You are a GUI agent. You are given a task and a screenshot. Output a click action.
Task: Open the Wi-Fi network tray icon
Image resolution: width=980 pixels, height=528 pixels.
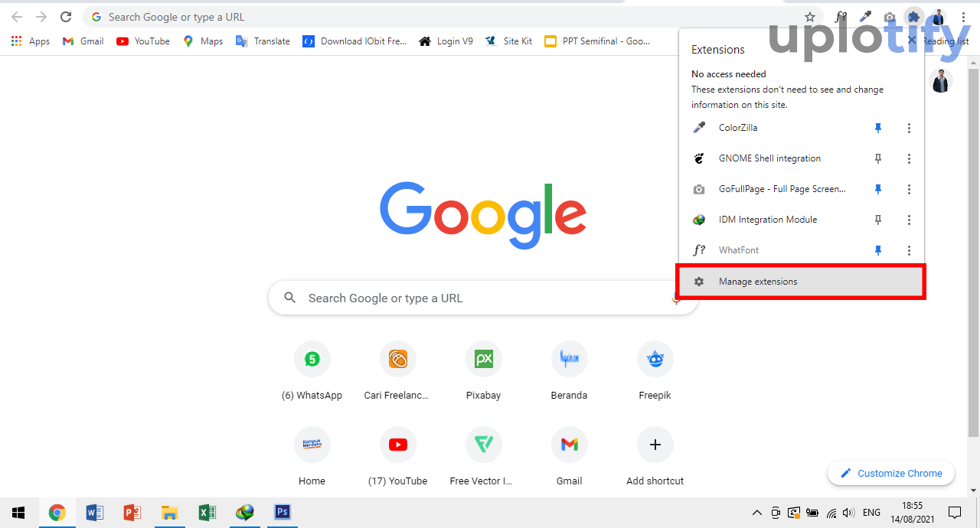click(x=831, y=513)
